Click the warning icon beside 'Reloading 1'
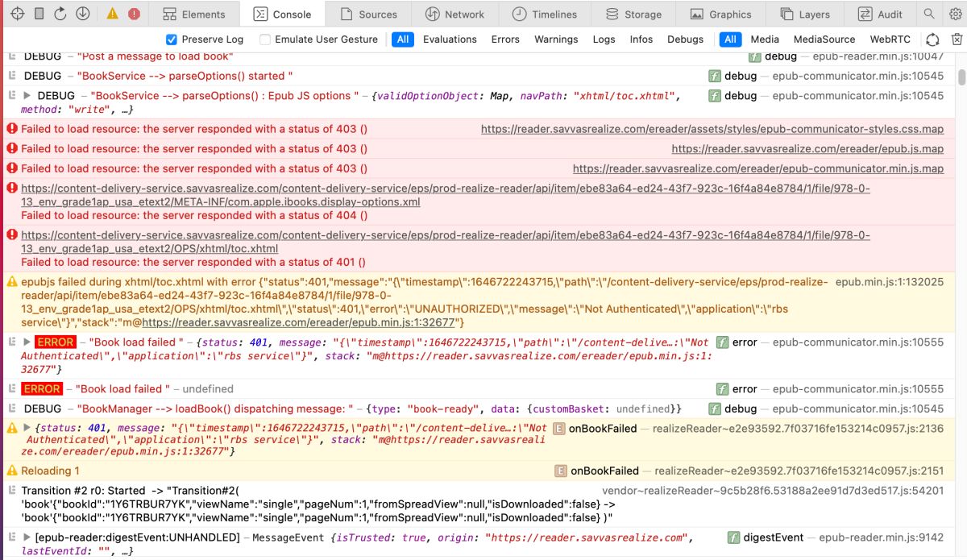 (12, 471)
